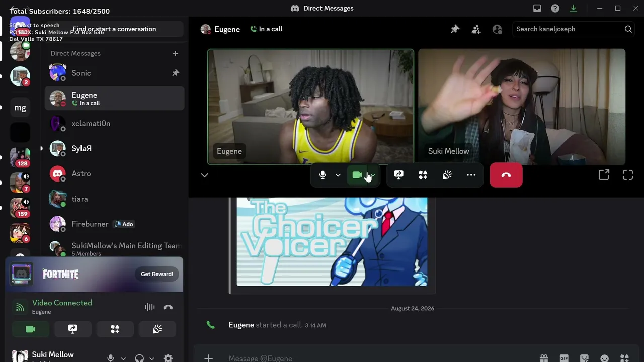
Task: Share your screen from call controls
Action: coord(398,175)
